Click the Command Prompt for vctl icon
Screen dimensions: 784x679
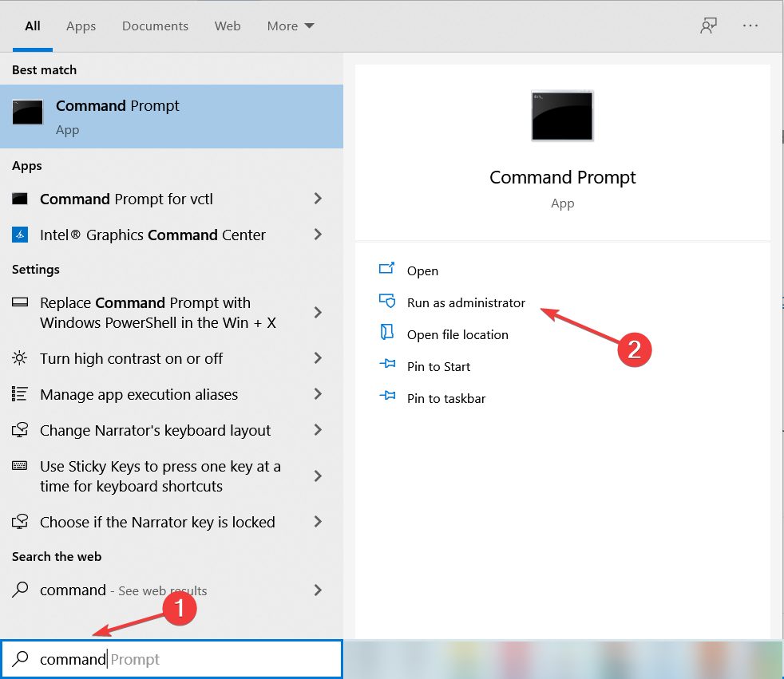[x=21, y=199]
